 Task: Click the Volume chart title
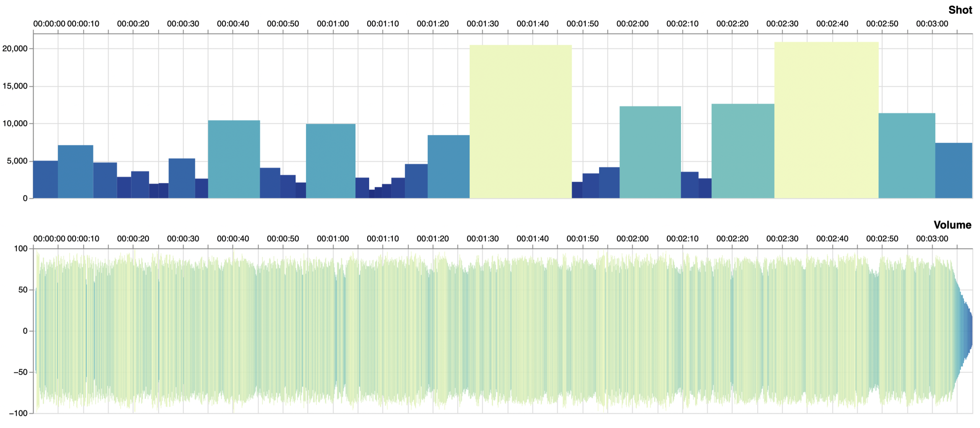pyautogui.click(x=952, y=225)
